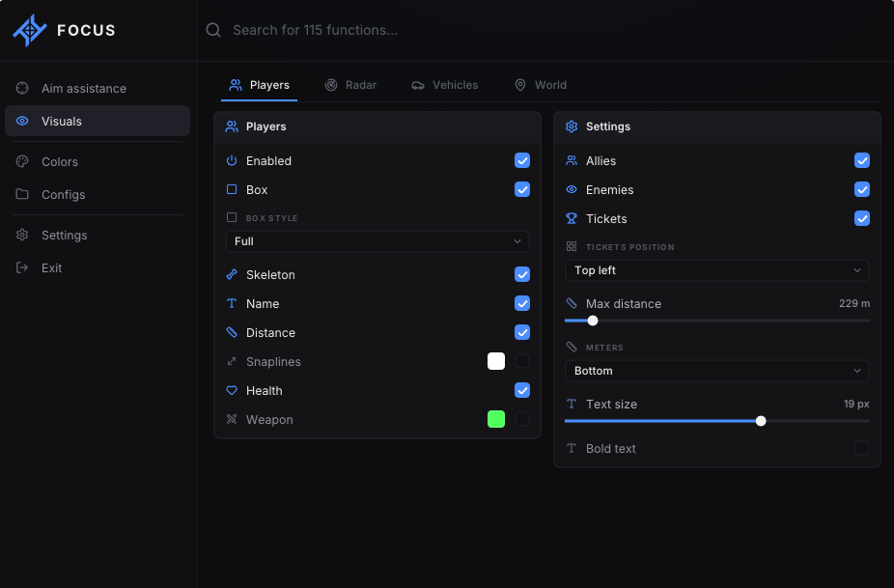Select Visuals in the sidebar
The height and width of the screenshot is (588, 894).
click(98, 121)
